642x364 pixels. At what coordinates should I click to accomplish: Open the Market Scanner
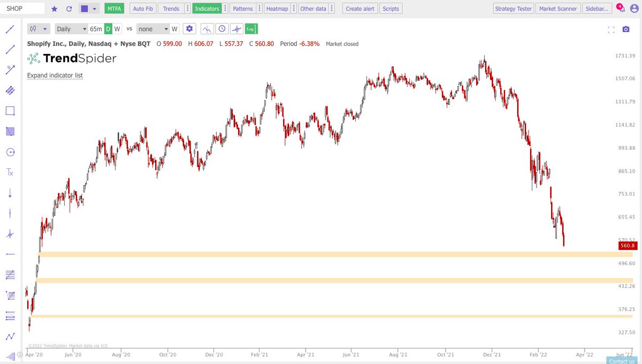[557, 9]
